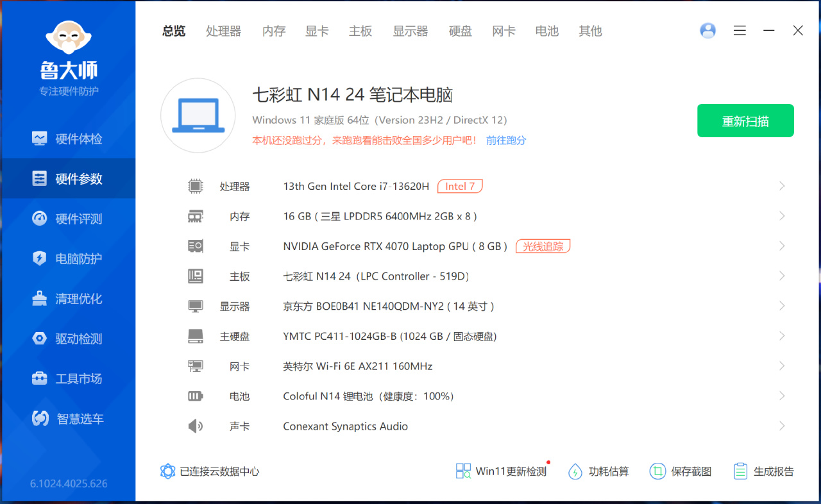
Task: Click the 主硬盘 disk drive icon
Action: (x=195, y=336)
